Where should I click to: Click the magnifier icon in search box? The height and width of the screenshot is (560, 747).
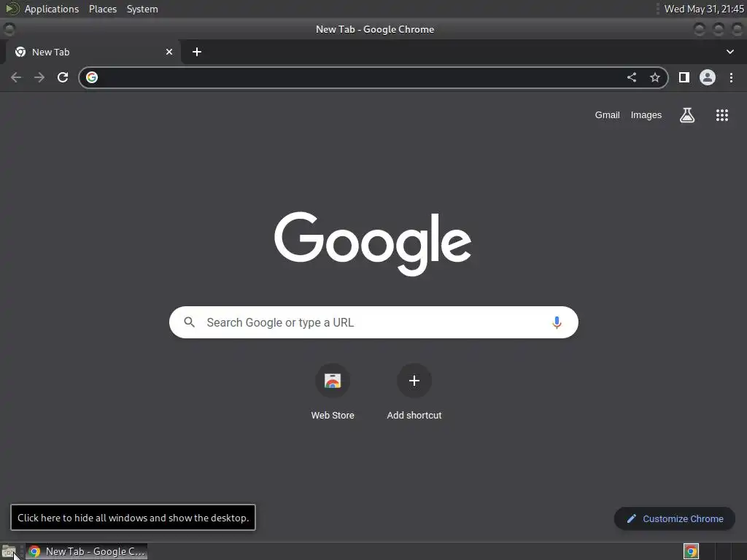pos(189,322)
